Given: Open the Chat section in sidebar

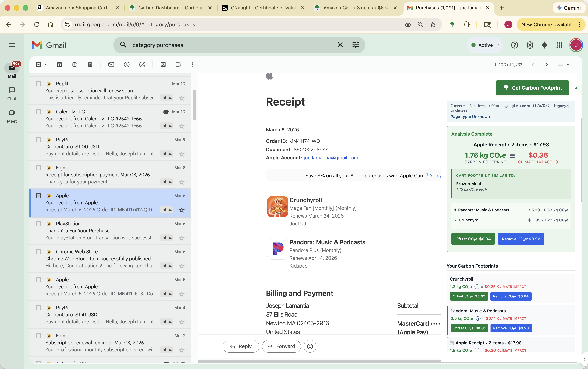Looking at the screenshot, I should pos(12,93).
